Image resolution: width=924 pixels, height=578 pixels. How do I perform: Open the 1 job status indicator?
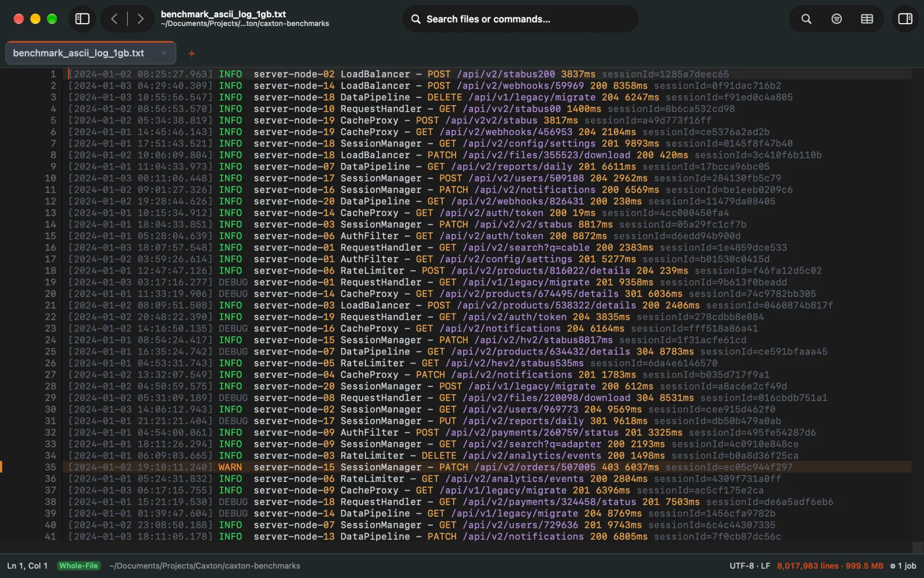pos(903,566)
